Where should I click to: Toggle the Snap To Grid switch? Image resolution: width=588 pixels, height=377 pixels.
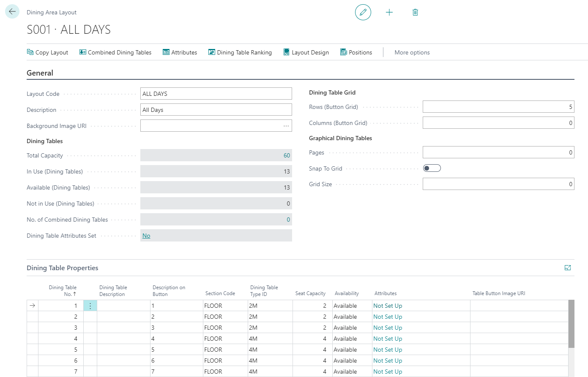click(432, 168)
